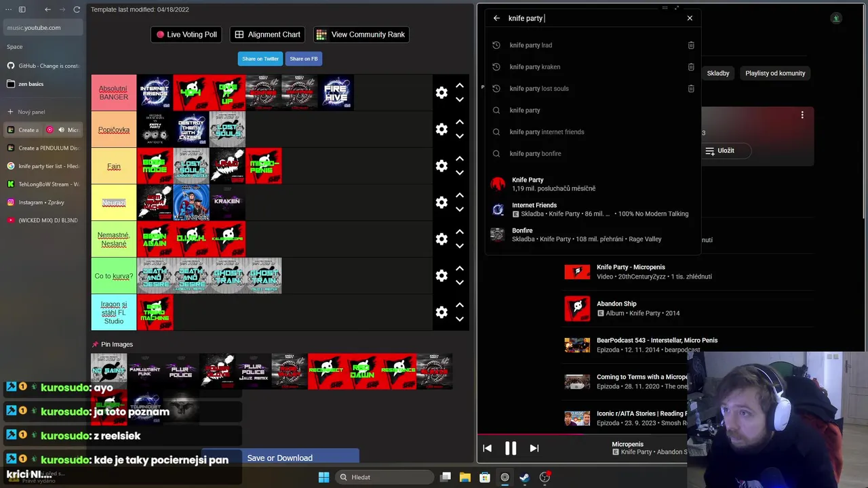Image resolution: width=868 pixels, height=488 pixels.
Task: Open Internet Friends song result
Action: coord(593,209)
